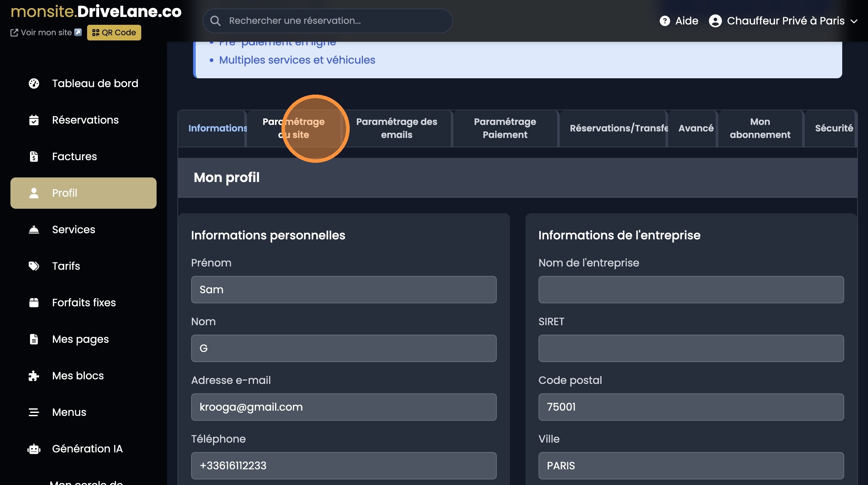Click the Réservations calendar icon
The image size is (868, 485).
[34, 120]
